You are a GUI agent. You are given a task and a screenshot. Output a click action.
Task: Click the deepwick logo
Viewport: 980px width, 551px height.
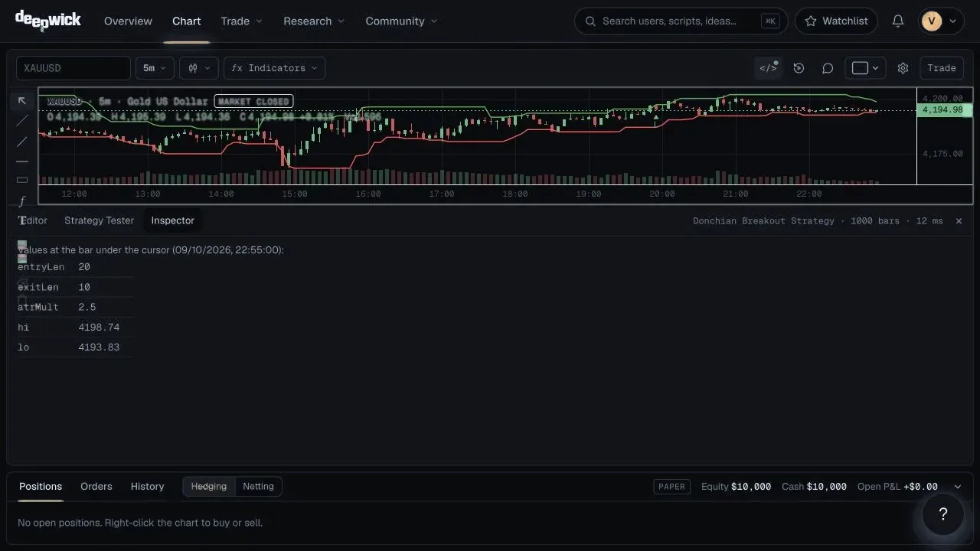[x=47, y=21]
